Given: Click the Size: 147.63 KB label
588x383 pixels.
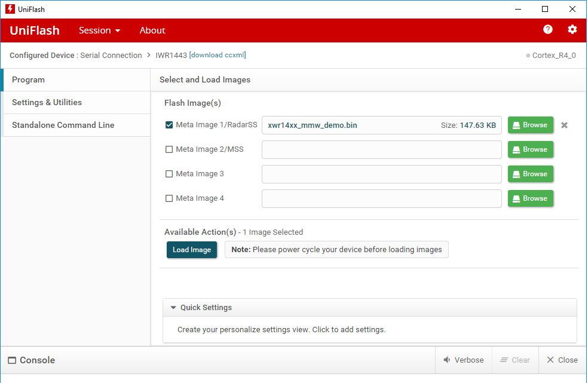Looking at the screenshot, I should [x=468, y=125].
